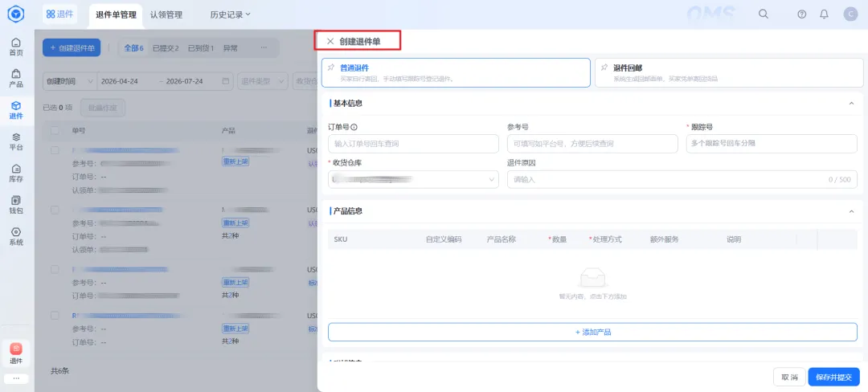Select the 已提交2 status tab
Screen dimensions: 868x392
coord(166,48)
